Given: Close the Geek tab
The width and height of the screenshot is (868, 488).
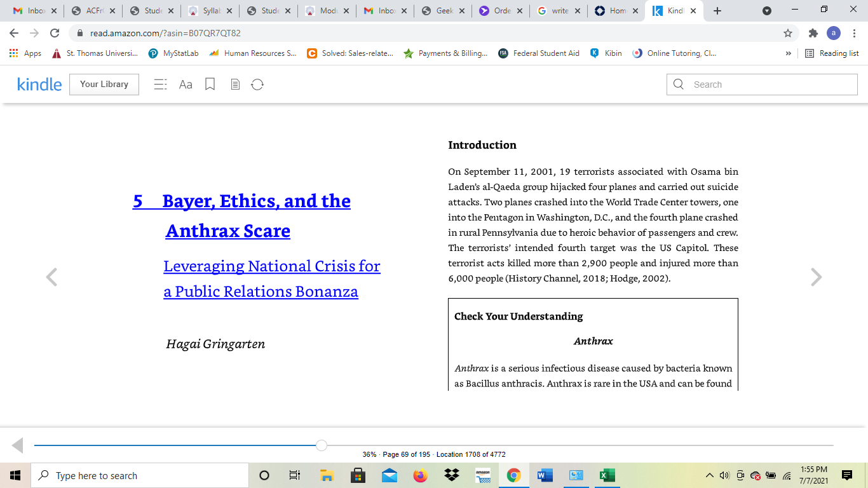Looking at the screenshot, I should coord(462,11).
